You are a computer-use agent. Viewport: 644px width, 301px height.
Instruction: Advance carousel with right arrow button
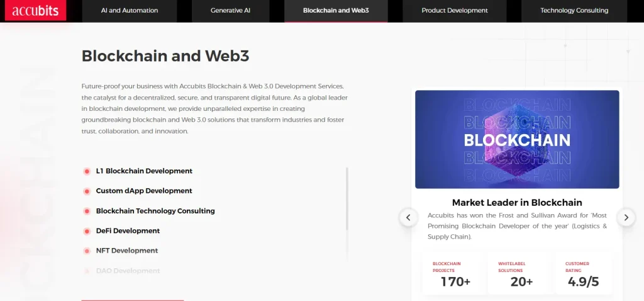[x=626, y=217]
